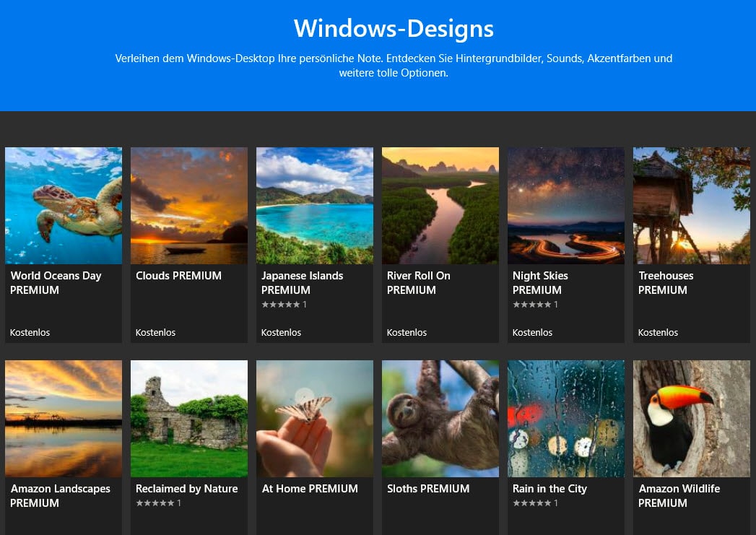Open the Reclaimed by Nature theme
Viewport: 756px width, 535px height.
pos(188,419)
